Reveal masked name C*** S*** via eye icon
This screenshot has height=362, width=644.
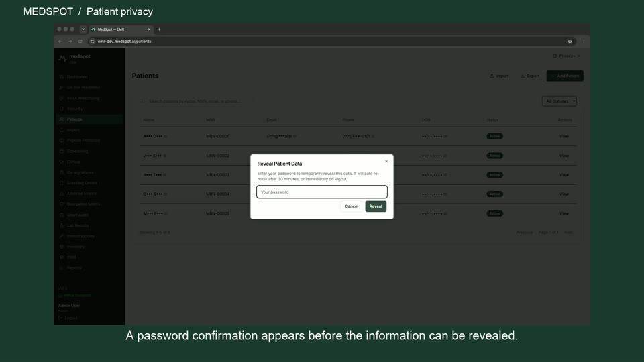[x=166, y=194]
